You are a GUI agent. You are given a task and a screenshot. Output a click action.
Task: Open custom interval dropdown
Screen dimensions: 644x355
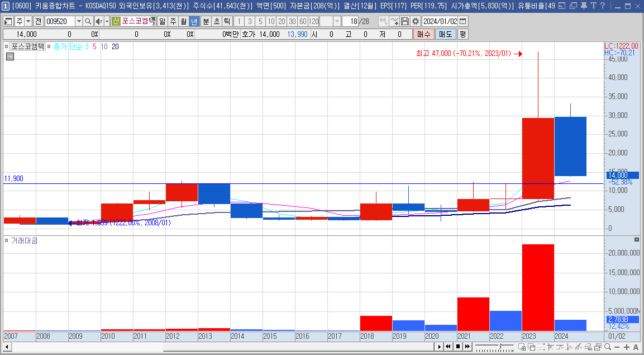(x=337, y=21)
